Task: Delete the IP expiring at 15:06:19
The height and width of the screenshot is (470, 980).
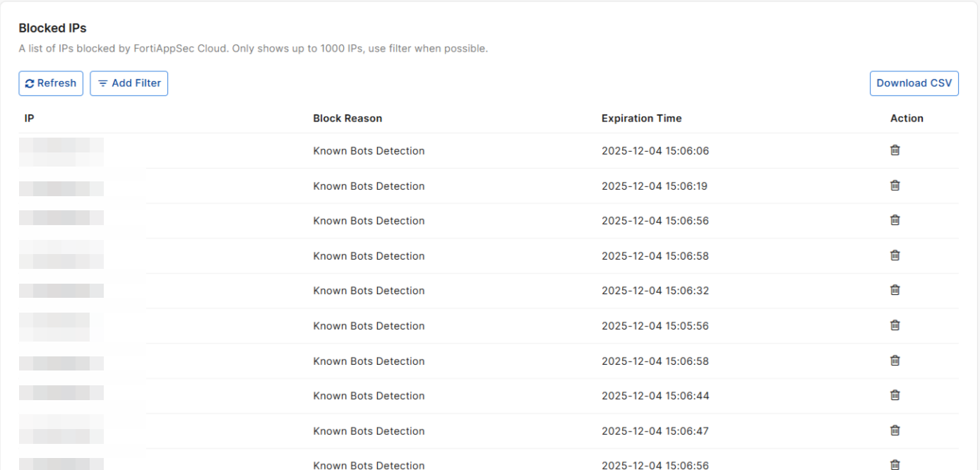Action: click(895, 186)
